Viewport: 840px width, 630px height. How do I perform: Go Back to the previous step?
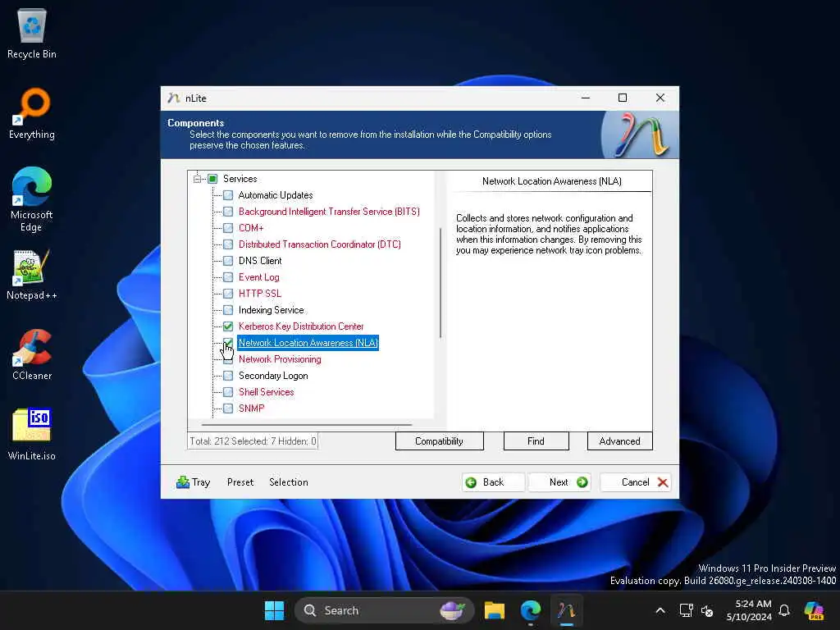[x=493, y=482]
